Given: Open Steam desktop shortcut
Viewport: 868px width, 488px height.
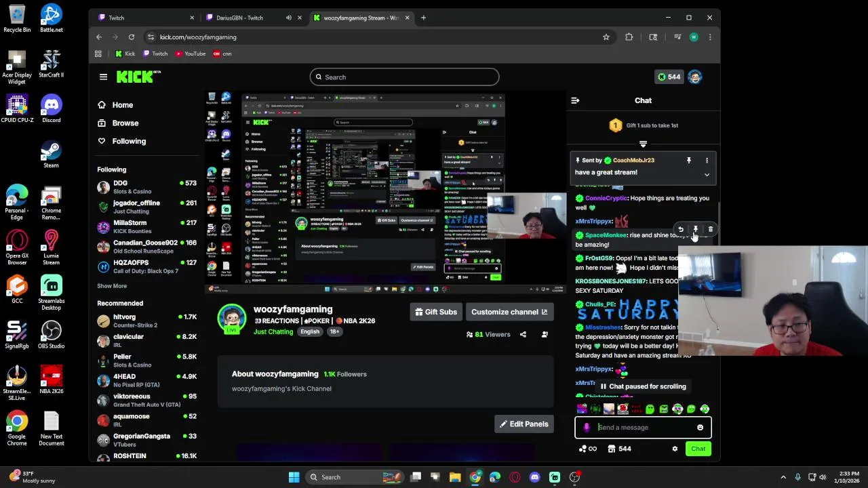Looking at the screenshot, I should tap(51, 153).
